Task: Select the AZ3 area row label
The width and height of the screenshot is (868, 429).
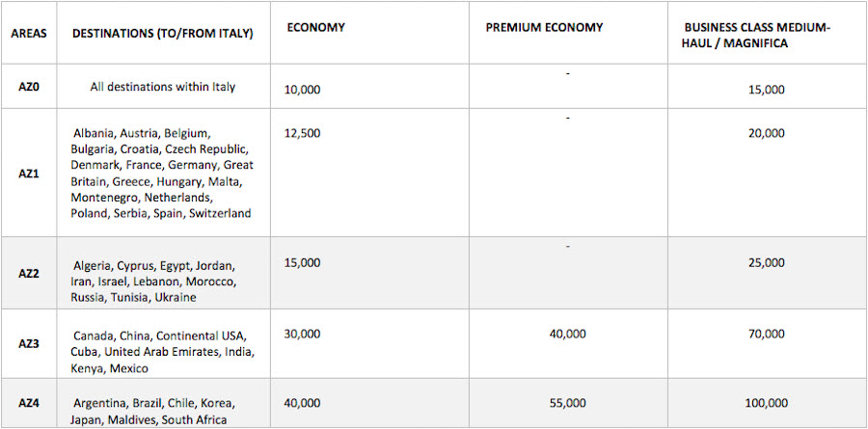Action: pos(29,344)
